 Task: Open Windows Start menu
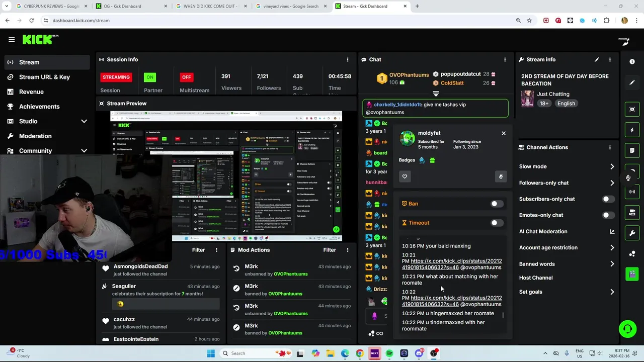211,353
